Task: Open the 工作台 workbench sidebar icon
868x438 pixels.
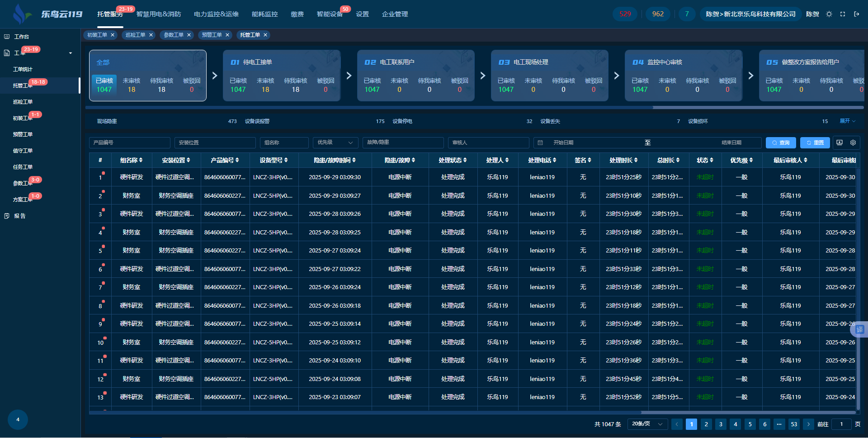Action: pos(7,37)
